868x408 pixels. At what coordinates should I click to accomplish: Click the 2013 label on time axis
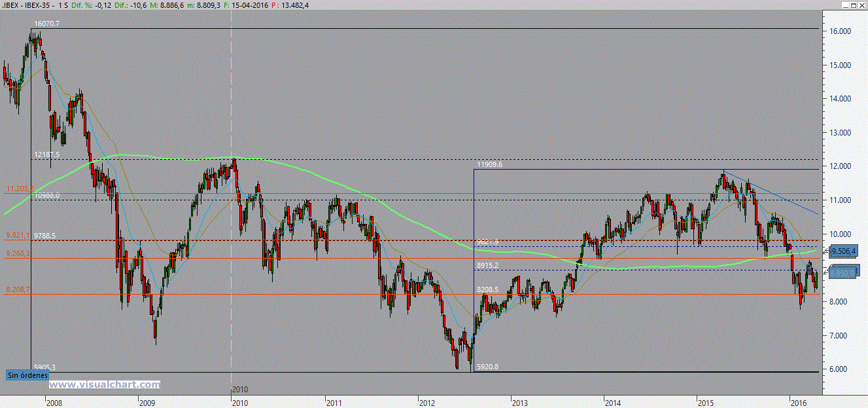tap(521, 402)
